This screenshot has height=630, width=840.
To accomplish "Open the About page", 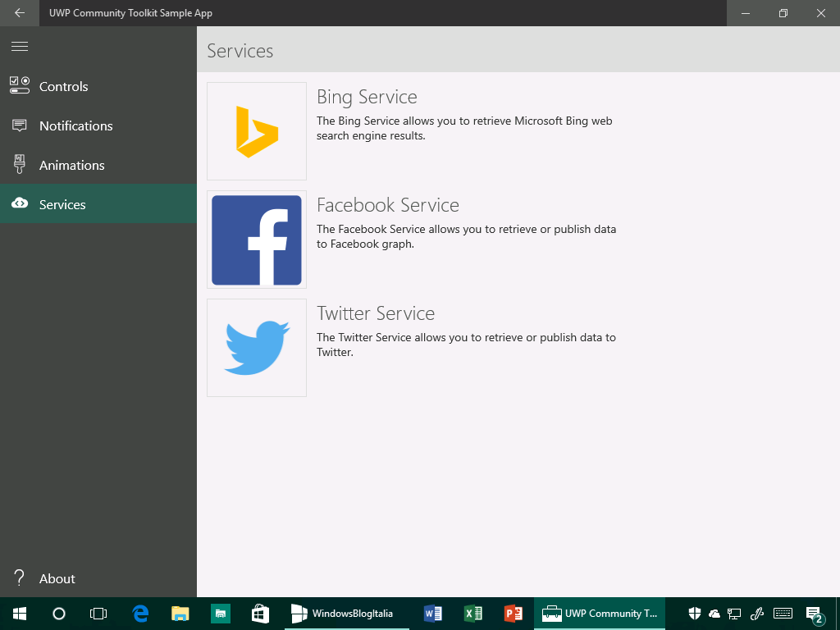I will coord(98,578).
